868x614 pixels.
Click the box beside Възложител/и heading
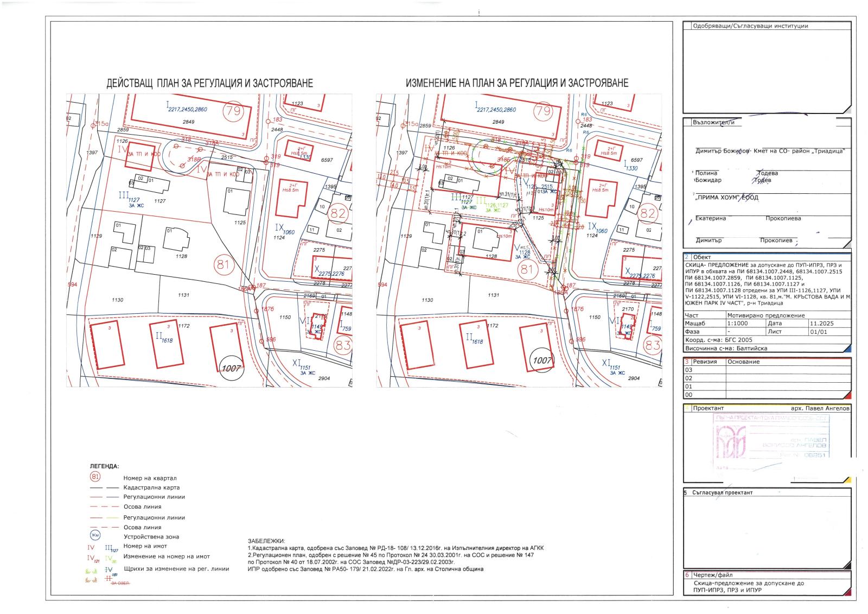[x=688, y=122]
